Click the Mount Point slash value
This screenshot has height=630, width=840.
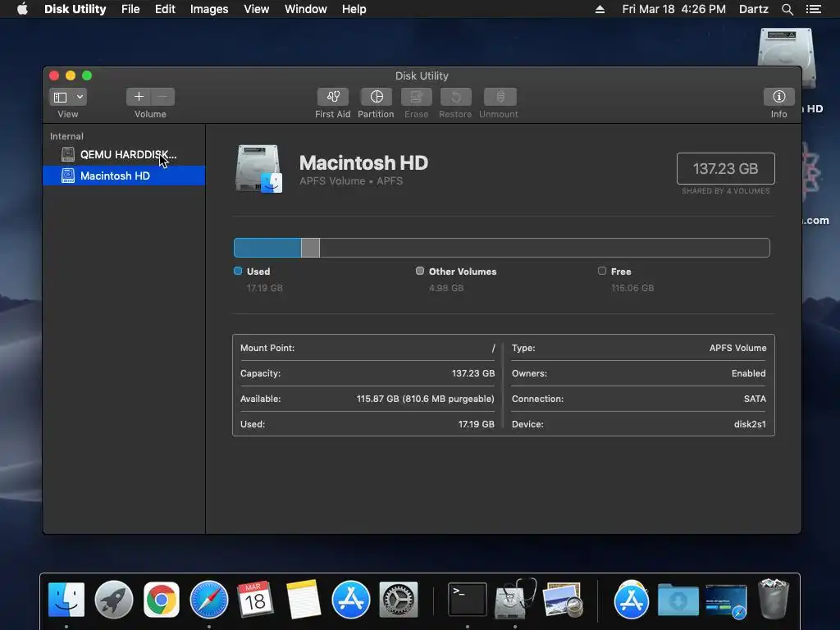(493, 348)
